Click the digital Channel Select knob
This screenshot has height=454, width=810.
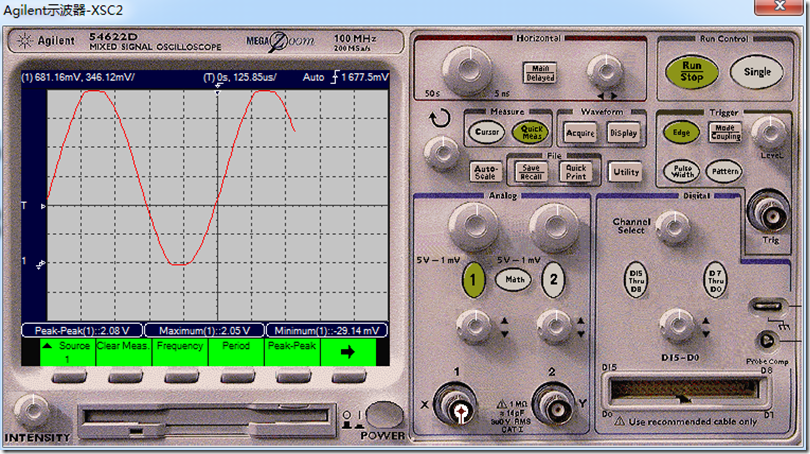click(x=672, y=227)
